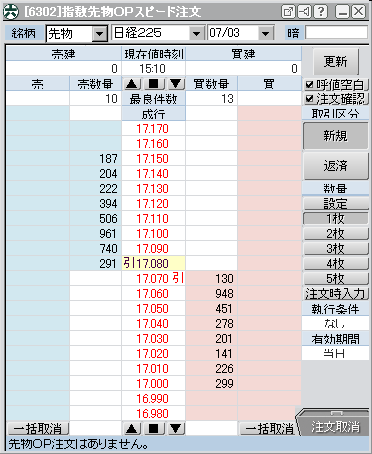Select quantity 2枚
This screenshot has height=454, width=372.
[336, 234]
